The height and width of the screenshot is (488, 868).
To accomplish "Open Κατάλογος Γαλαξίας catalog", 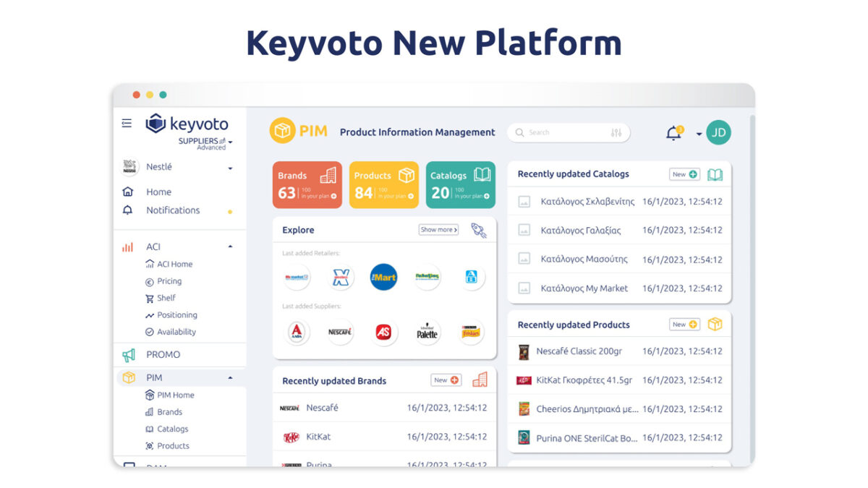I will pos(619,231).
